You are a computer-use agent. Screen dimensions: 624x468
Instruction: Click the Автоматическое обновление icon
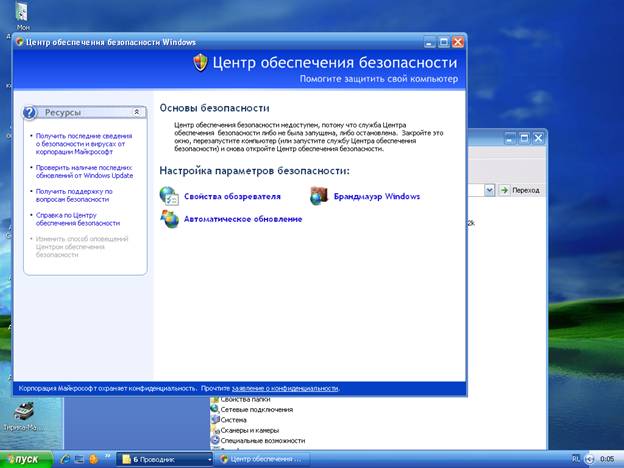[169, 219]
